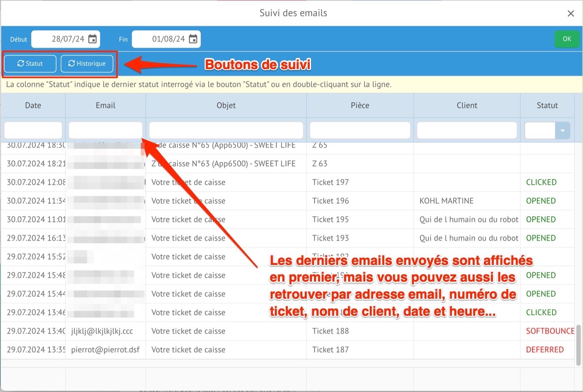This screenshot has width=583, height=392.
Task: Expand the Statut filter dropdown
Action: (x=562, y=131)
